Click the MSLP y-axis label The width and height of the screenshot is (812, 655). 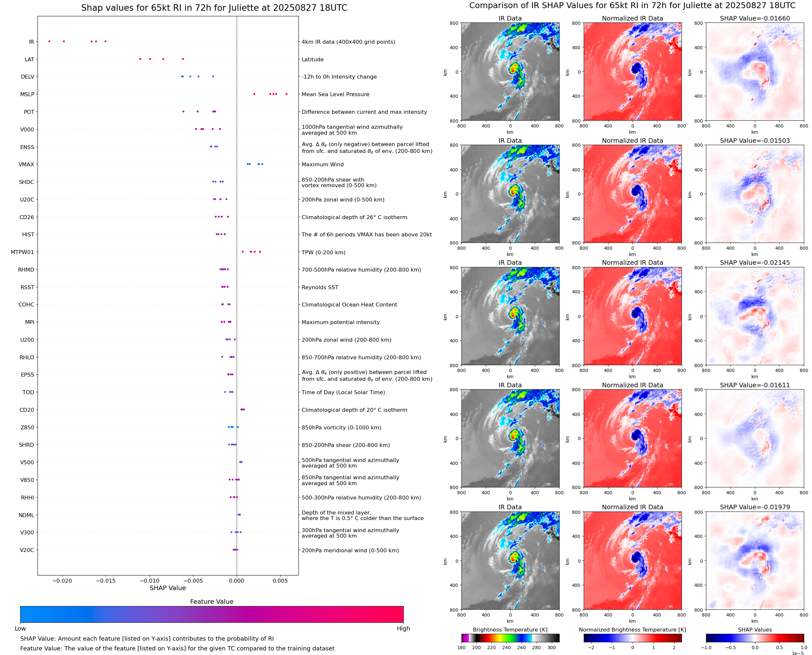[x=27, y=94]
